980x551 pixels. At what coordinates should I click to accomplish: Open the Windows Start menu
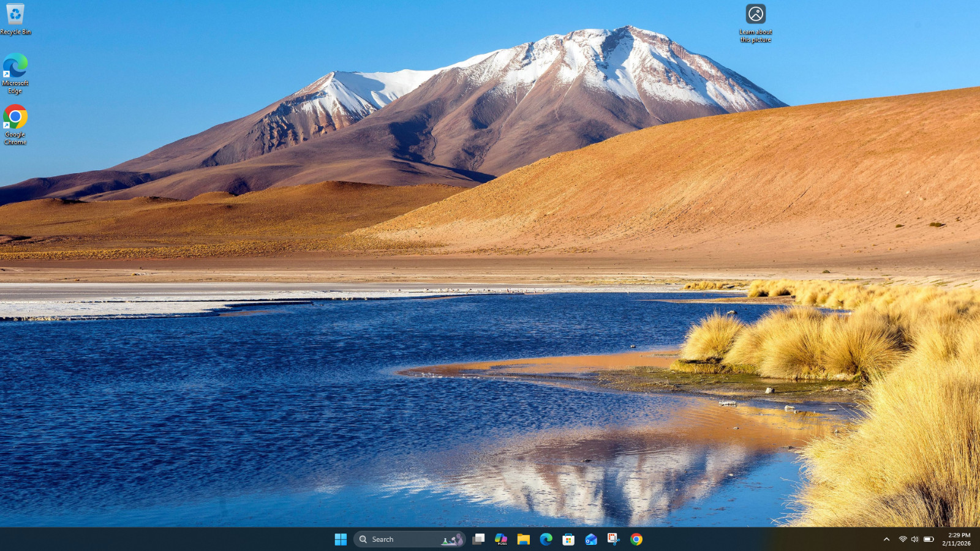341,539
